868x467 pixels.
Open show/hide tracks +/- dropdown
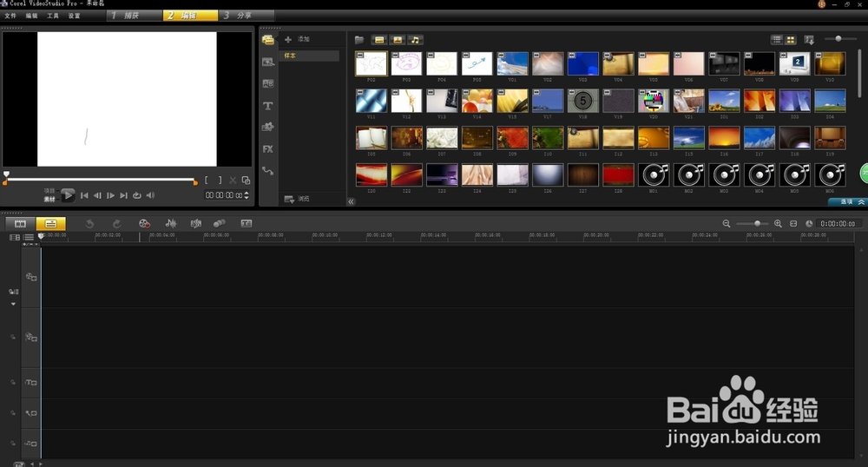30,243
